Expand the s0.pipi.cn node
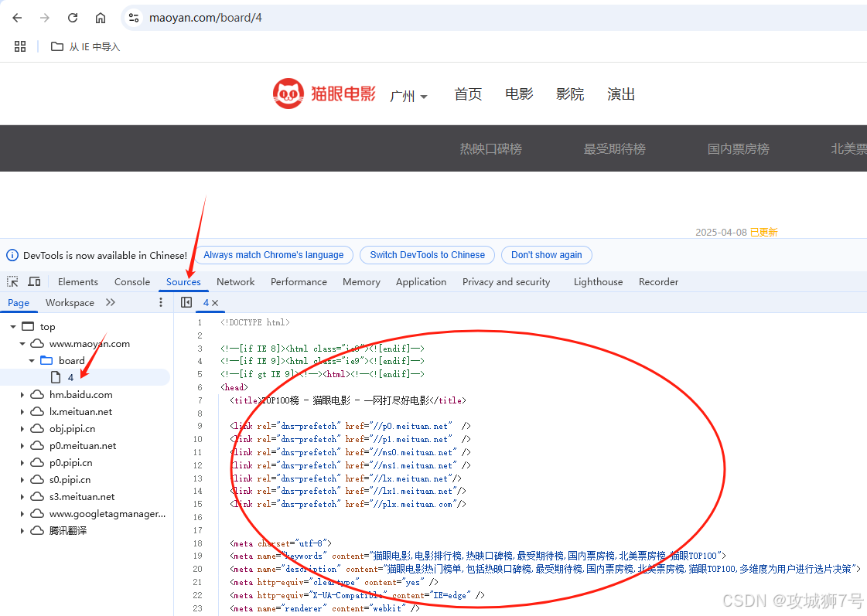 click(x=22, y=479)
